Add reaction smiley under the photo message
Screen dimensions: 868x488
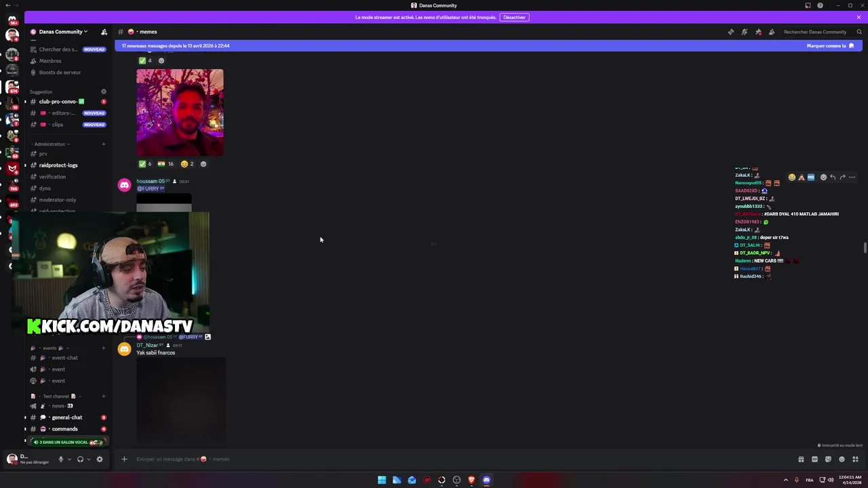pyautogui.click(x=203, y=164)
